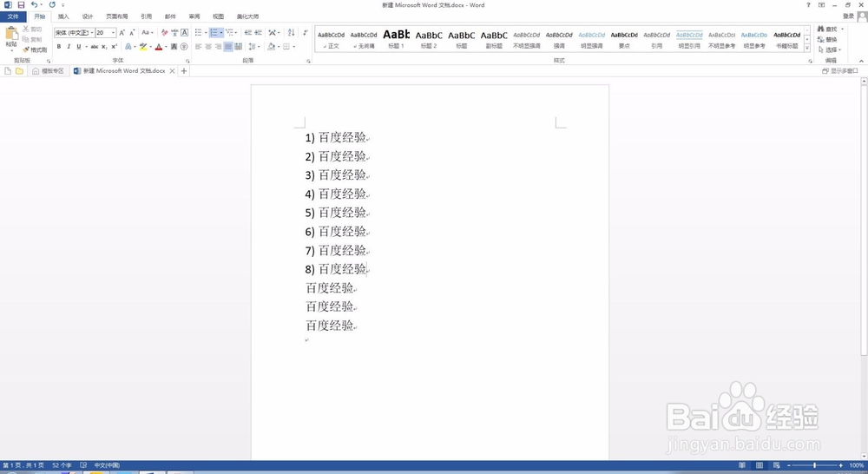Click the 显示多窗口 button
This screenshot has width=868, height=474.
coord(840,71)
